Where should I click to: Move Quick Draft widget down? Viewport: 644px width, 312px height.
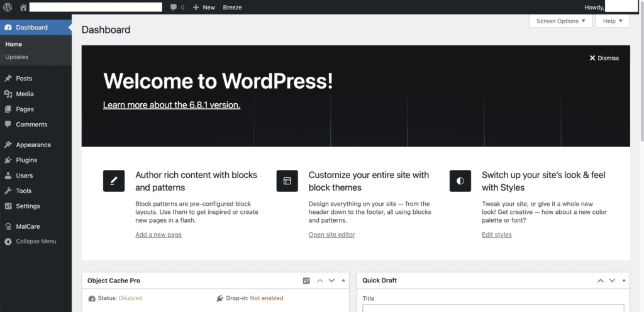click(612, 281)
